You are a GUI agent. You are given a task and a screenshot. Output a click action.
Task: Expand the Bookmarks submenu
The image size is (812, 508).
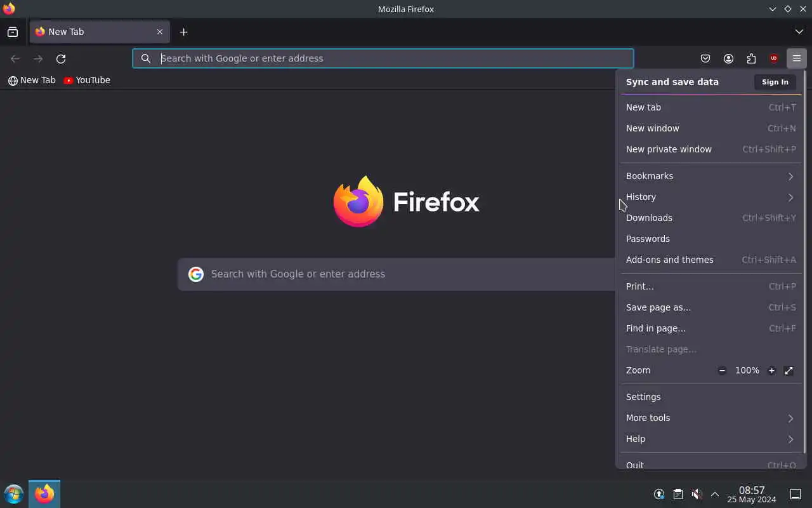click(710, 176)
